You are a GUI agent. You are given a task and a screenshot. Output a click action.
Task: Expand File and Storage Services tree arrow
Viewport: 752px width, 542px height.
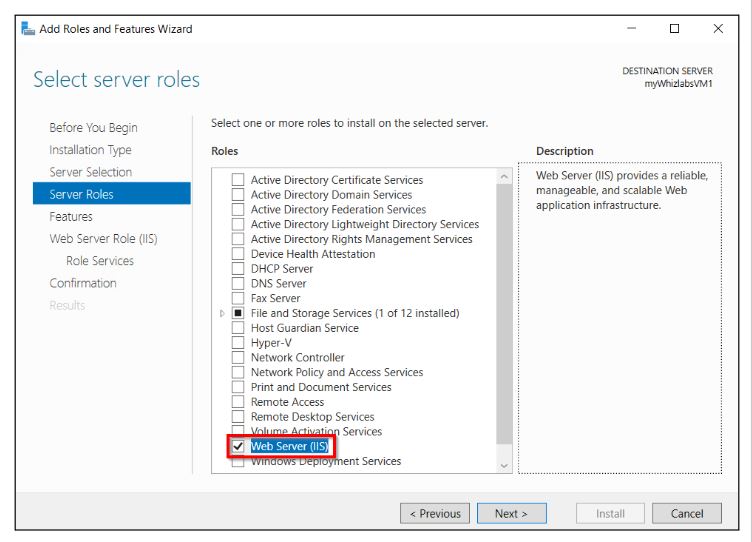[x=222, y=313]
